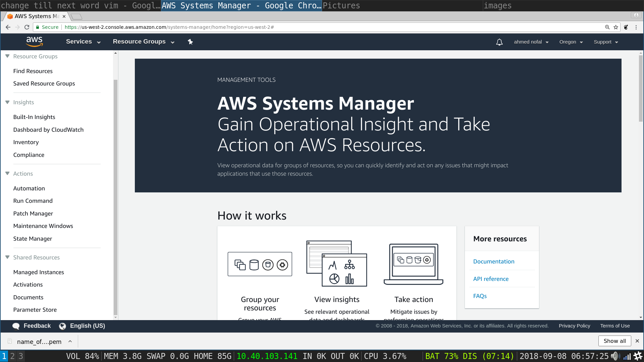The height and width of the screenshot is (362, 644).
Task: Open the Chrome three-dot menu icon
Action: [x=636, y=27]
